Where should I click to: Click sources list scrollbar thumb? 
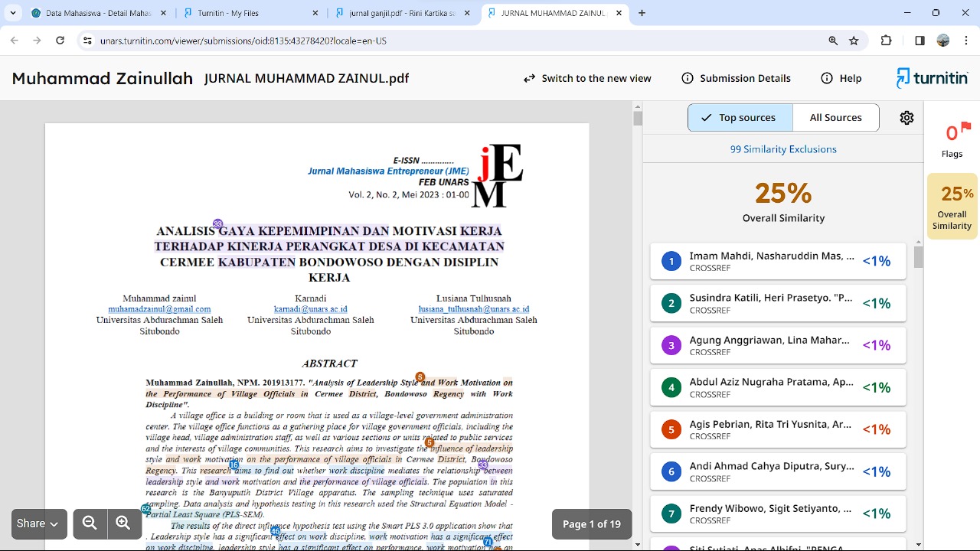[x=919, y=257]
